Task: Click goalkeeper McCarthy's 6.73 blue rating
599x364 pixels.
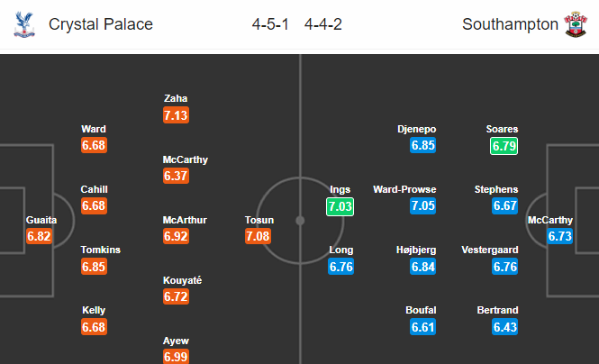Action: (x=559, y=236)
